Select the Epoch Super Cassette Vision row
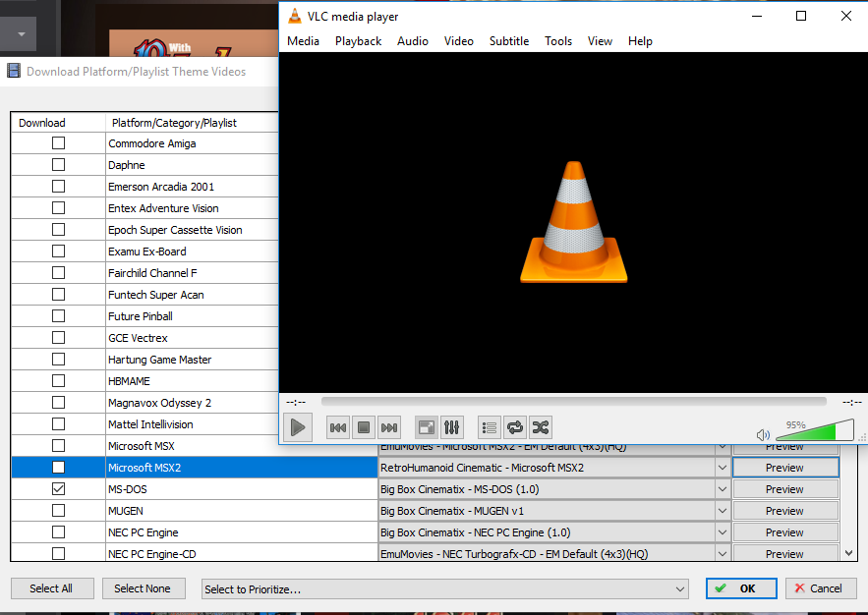Screen dimensions: 868x615 click(145, 230)
